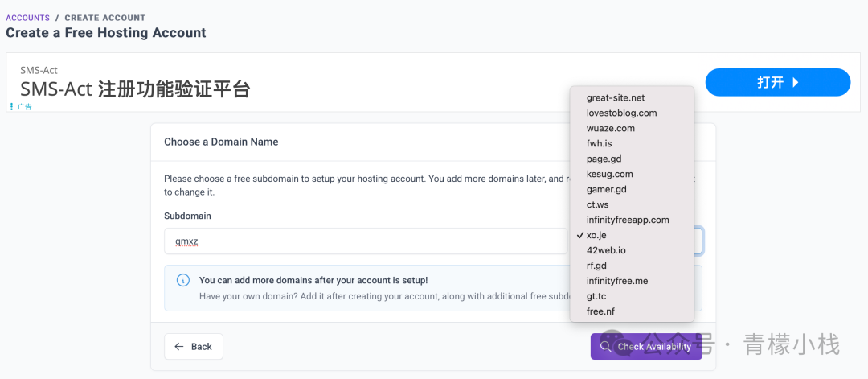The image size is (868, 379).
Task: Click the ad indicator icon next to 广告
Action: tap(11, 106)
